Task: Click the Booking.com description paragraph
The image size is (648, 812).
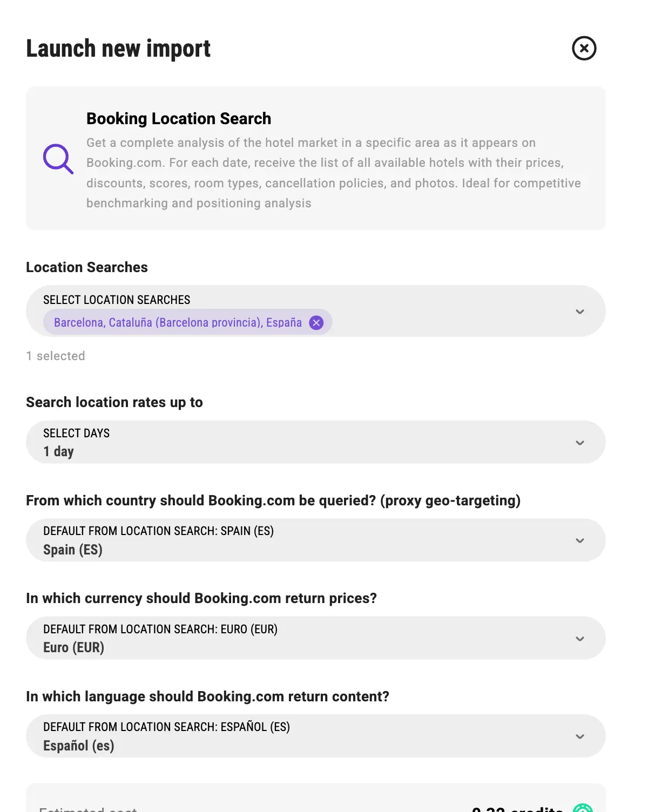Action: tap(334, 173)
